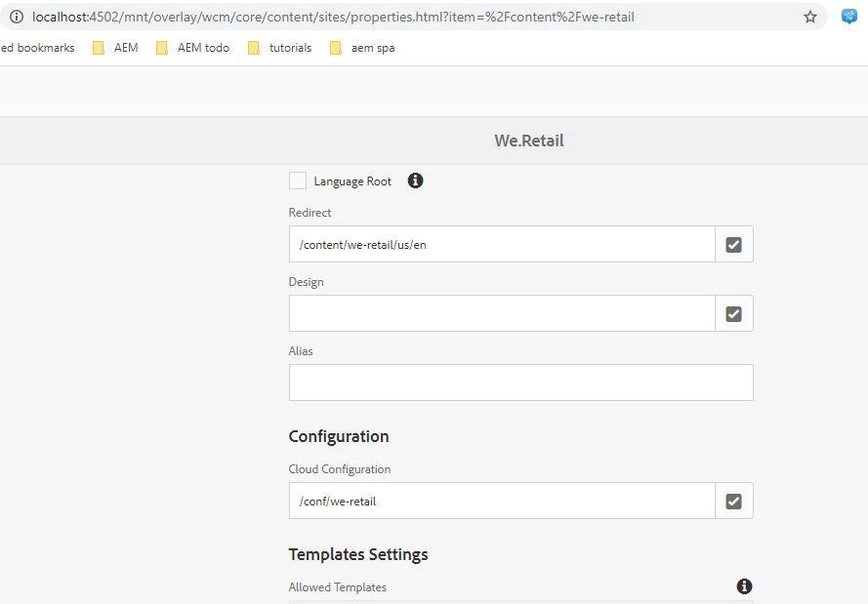Click the Cloud Configuration label

(x=340, y=469)
